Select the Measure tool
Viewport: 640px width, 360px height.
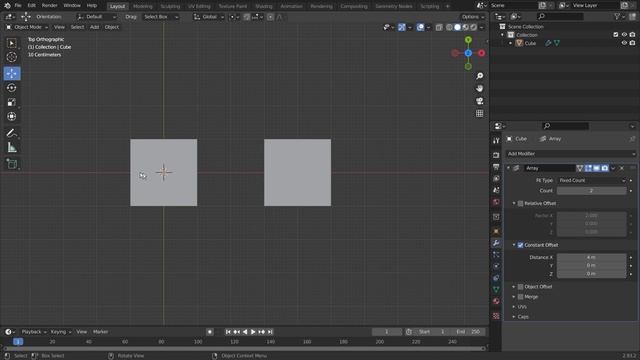coord(12,147)
